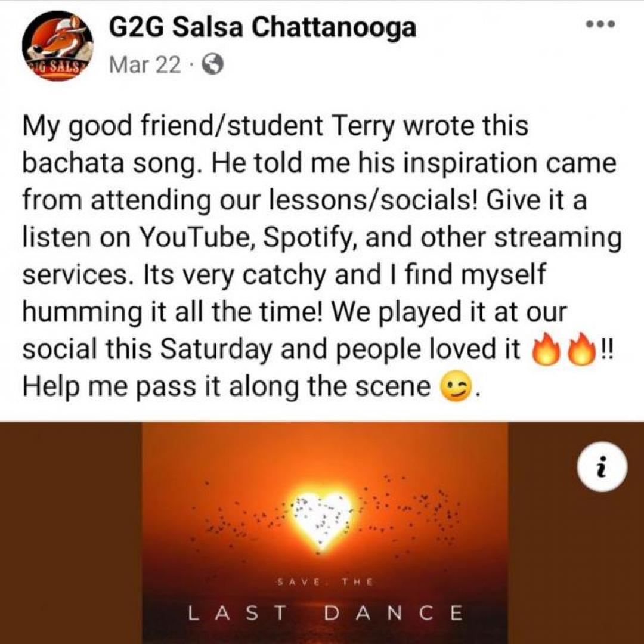
Task: Click the Mar 22 post timestamp
Action: point(144,65)
